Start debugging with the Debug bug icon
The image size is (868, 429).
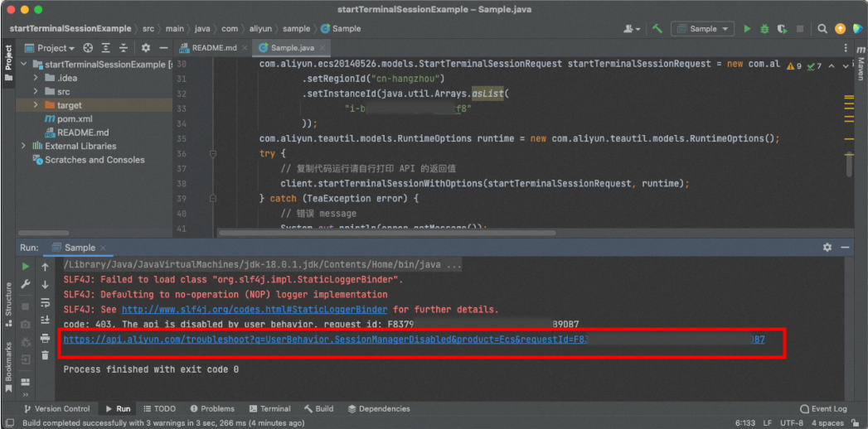[763, 29]
